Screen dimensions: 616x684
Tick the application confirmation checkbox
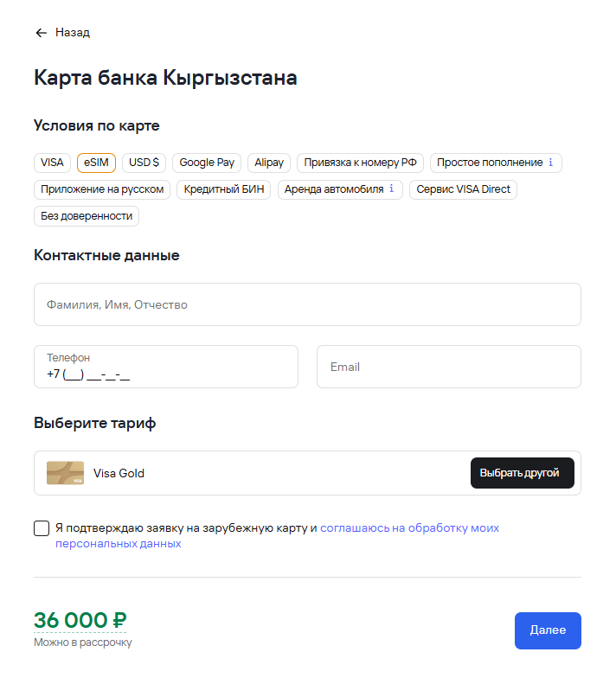(42, 528)
